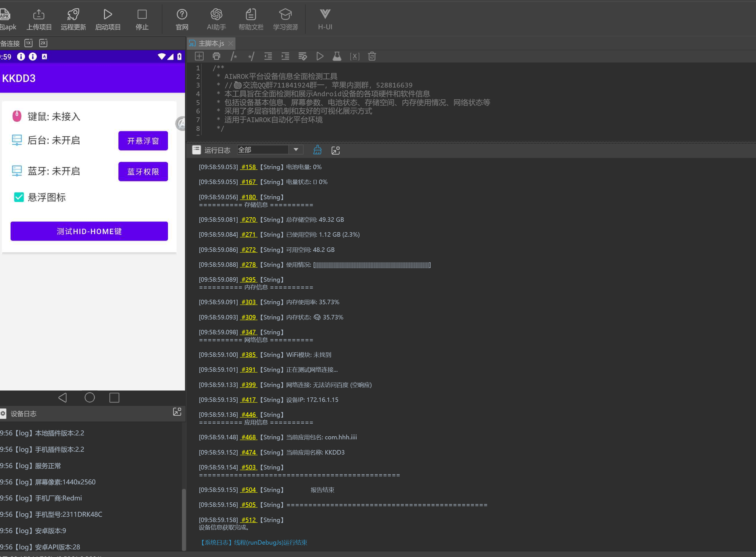Click decrease indent icon in editor toolbar
756x557 pixels.
(x=268, y=56)
